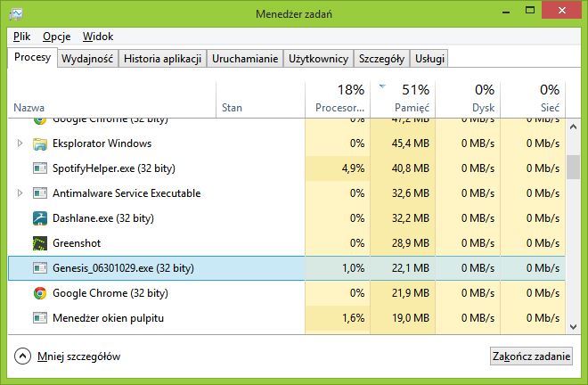588x385 pixels.
Task: Click the Antimalware Service Executable icon
Action: (x=40, y=193)
